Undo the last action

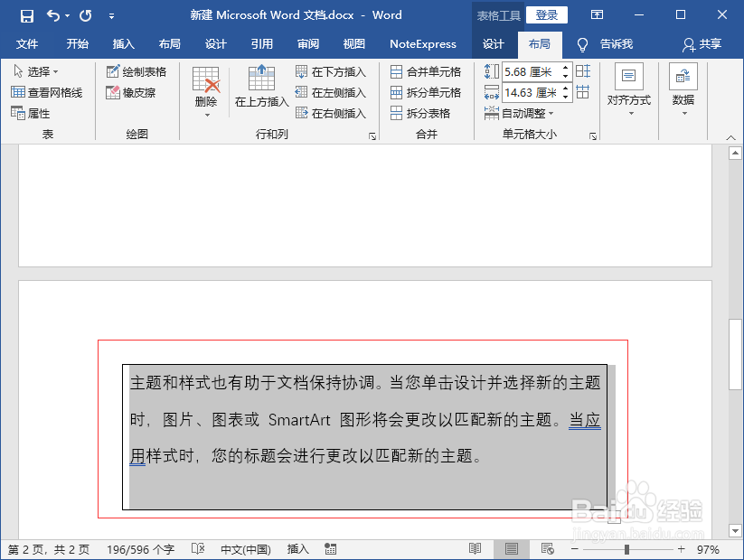pos(53,16)
